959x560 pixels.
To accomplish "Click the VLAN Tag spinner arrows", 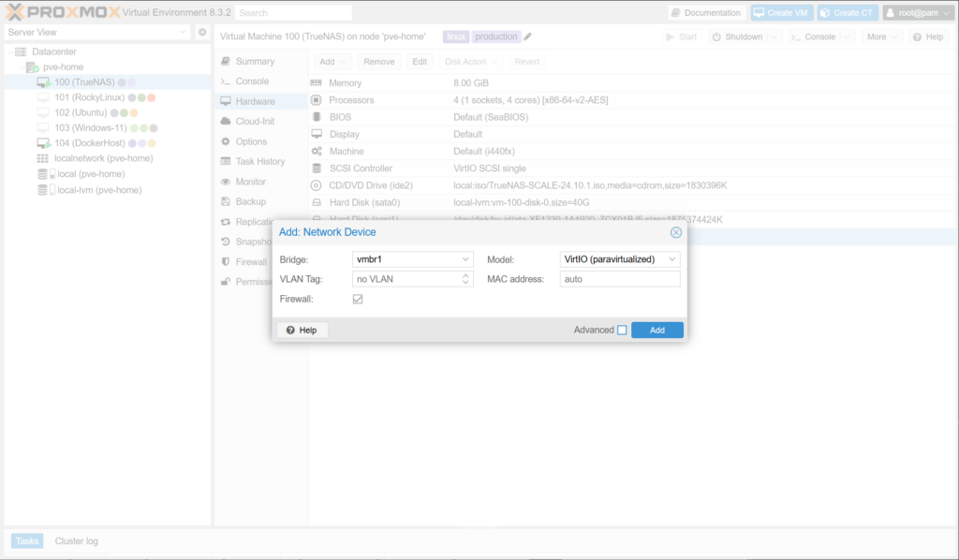I will coord(466,279).
